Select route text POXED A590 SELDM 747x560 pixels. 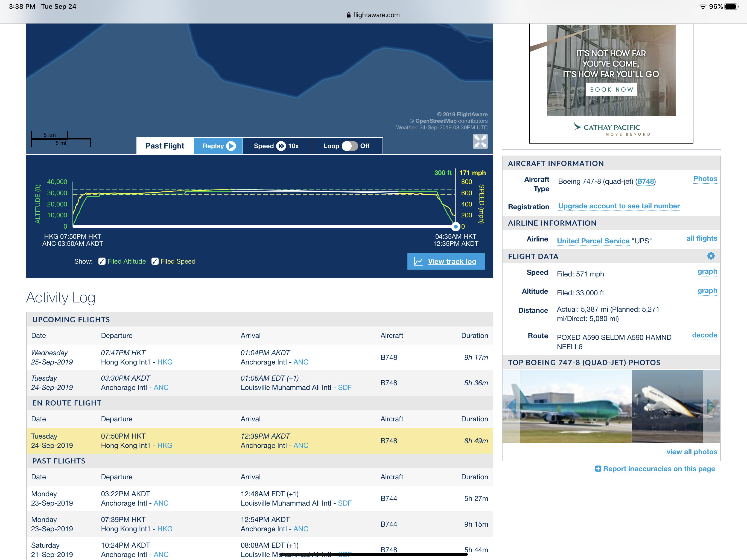point(601,337)
